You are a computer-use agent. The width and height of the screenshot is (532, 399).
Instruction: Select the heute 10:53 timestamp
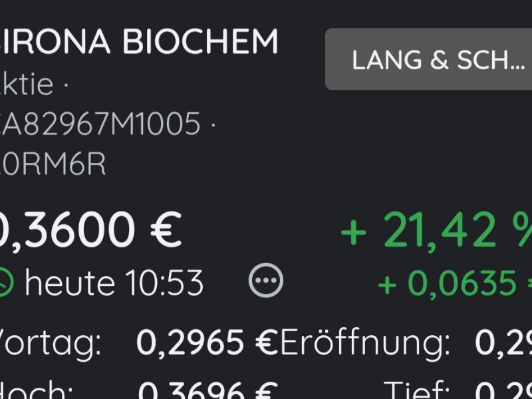(x=114, y=282)
